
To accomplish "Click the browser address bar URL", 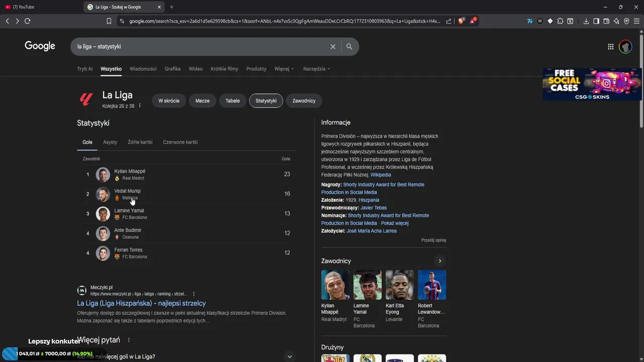I will tap(284, 21).
